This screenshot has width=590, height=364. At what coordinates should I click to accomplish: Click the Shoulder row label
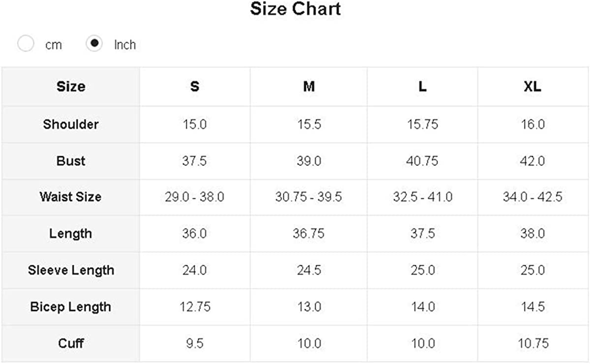[x=71, y=124]
